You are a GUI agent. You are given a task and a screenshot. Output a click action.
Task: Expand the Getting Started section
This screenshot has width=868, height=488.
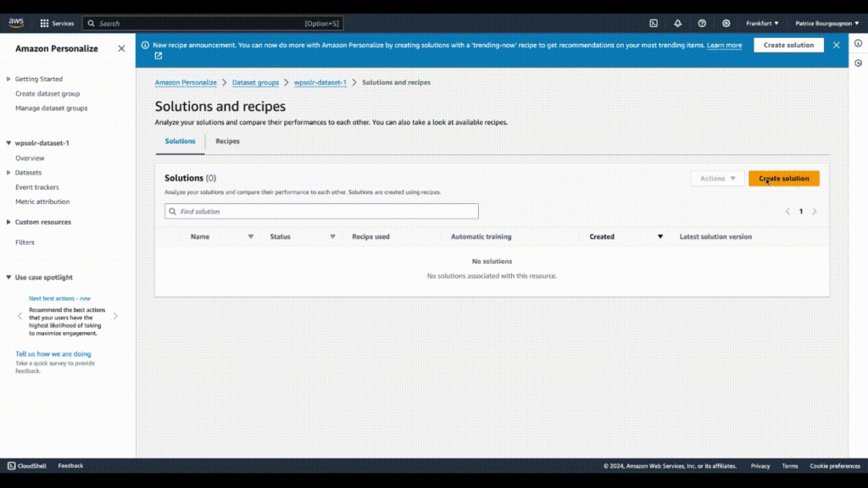8,79
